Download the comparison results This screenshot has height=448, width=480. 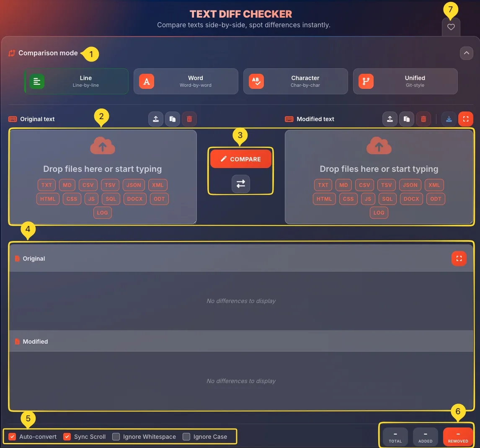[449, 119]
